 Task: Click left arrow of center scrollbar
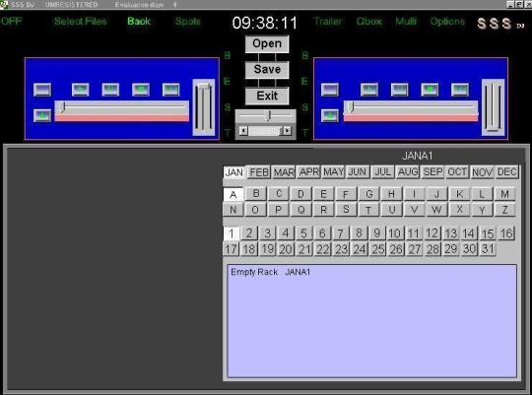click(243, 131)
